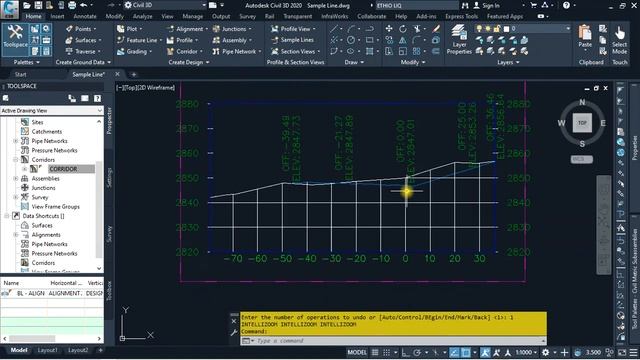Screen dimensions: 640x360
Task: Switch to the Insert ribbon tab
Action: pos(57,16)
